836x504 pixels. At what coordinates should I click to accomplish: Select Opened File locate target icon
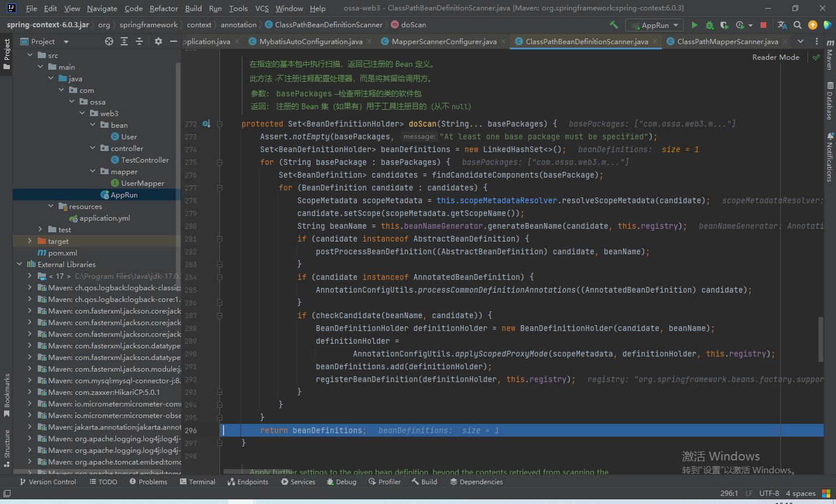(109, 41)
